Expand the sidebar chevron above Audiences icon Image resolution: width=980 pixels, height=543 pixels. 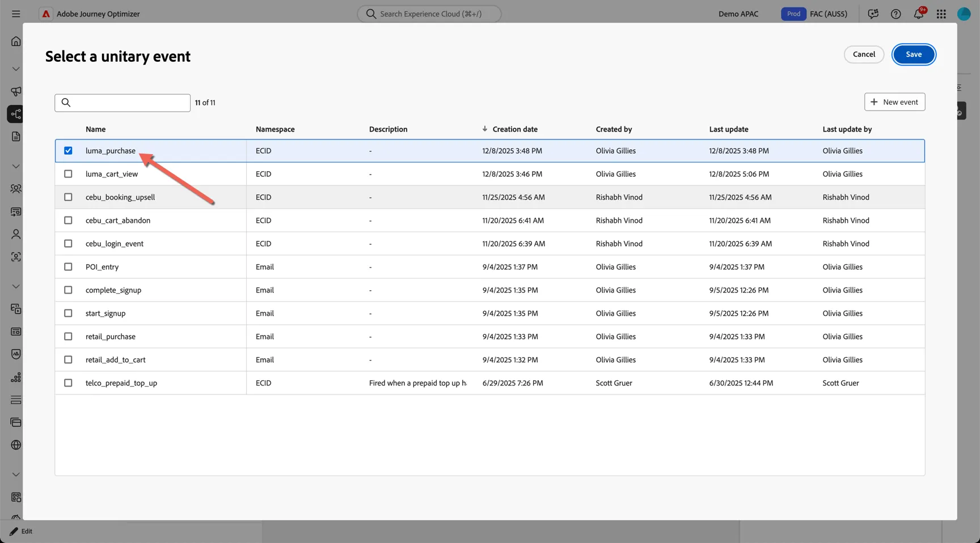tap(16, 166)
